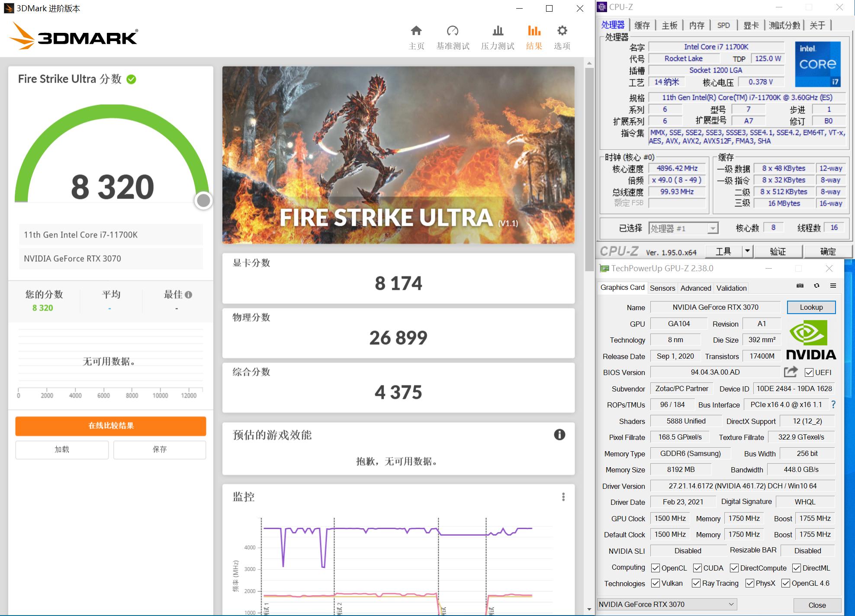
Task: Click GPU-Z refresh icon
Action: (x=817, y=286)
